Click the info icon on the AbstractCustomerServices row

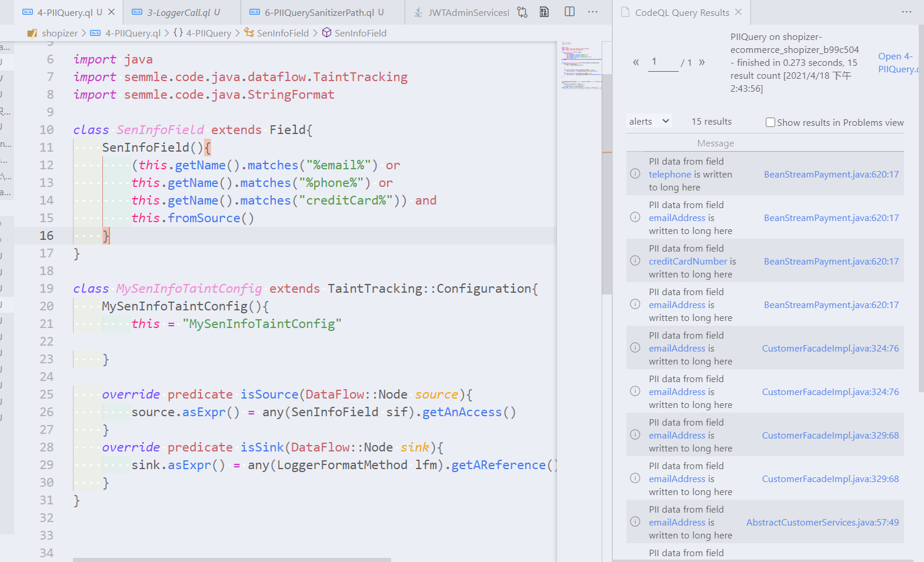(x=635, y=521)
